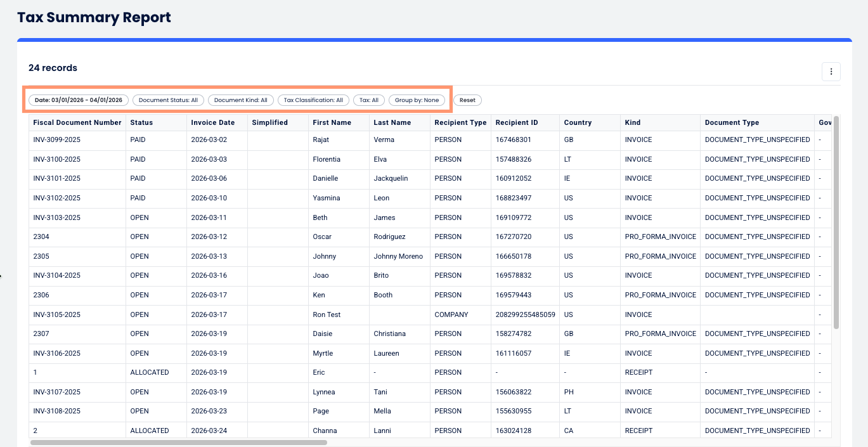Select Ron Test's COMPANY record row
Viewport: 868px width, 447px height.
tap(254, 314)
